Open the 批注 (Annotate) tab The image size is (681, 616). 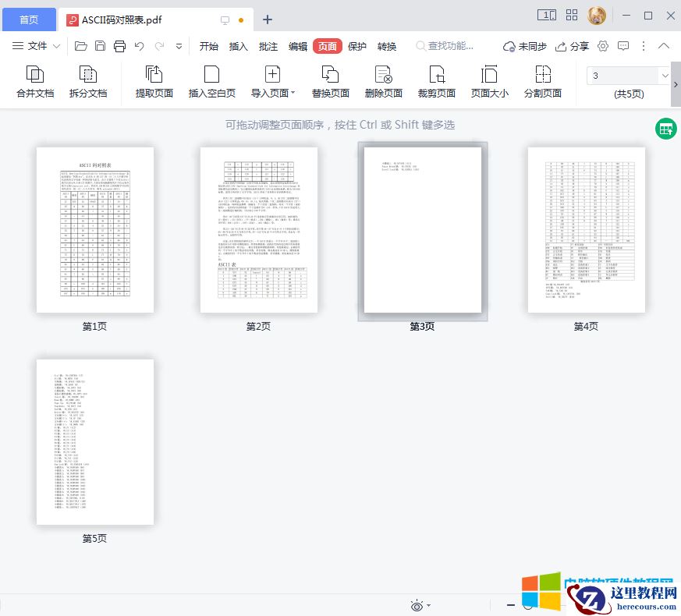268,46
